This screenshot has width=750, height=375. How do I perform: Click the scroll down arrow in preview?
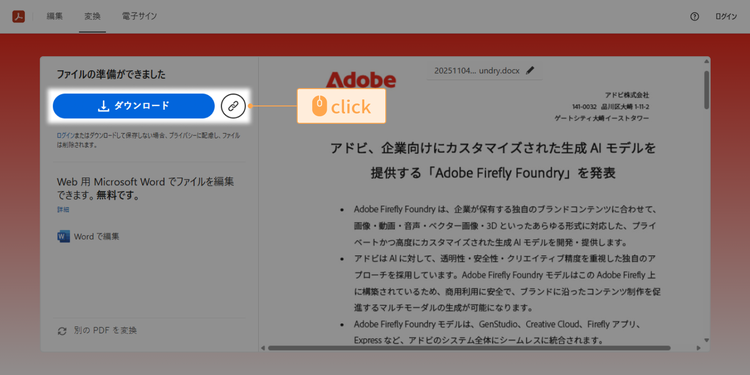706,340
